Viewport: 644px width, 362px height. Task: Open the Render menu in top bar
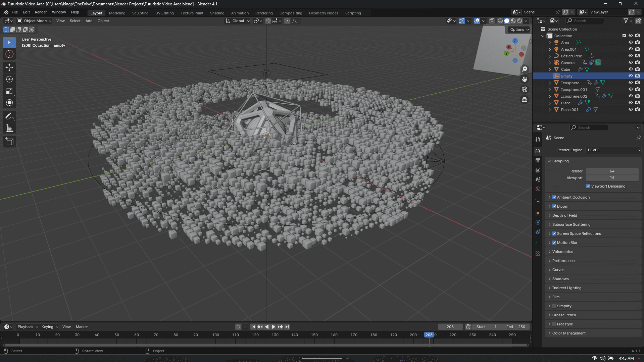click(x=41, y=12)
